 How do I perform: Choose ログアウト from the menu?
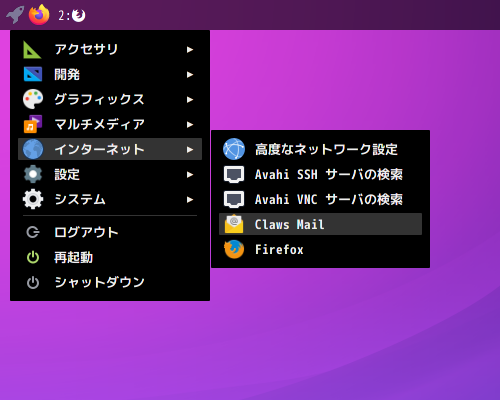110,232
